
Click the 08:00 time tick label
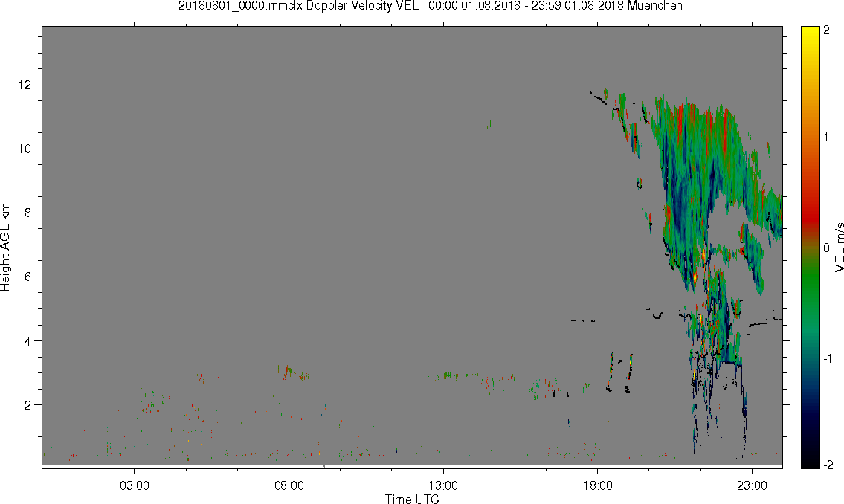click(289, 485)
